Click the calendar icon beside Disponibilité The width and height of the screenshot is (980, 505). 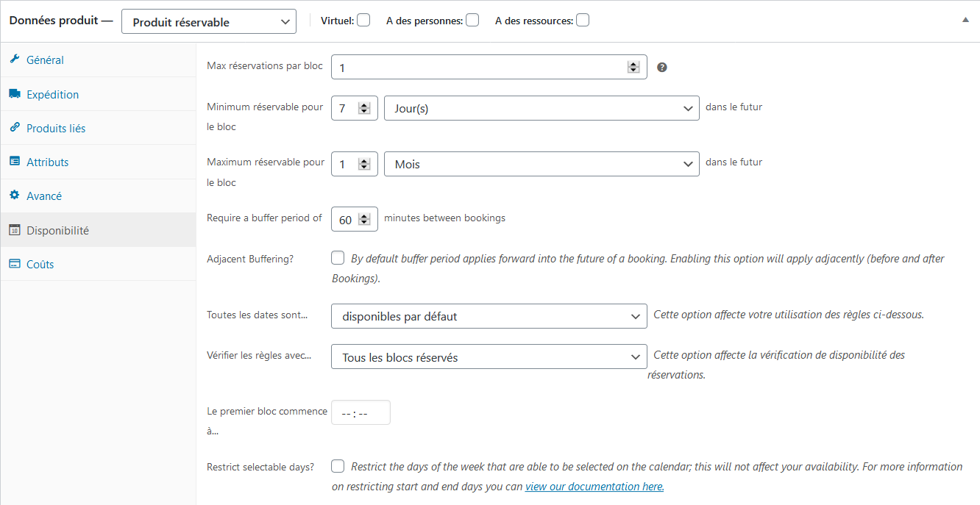(x=15, y=230)
